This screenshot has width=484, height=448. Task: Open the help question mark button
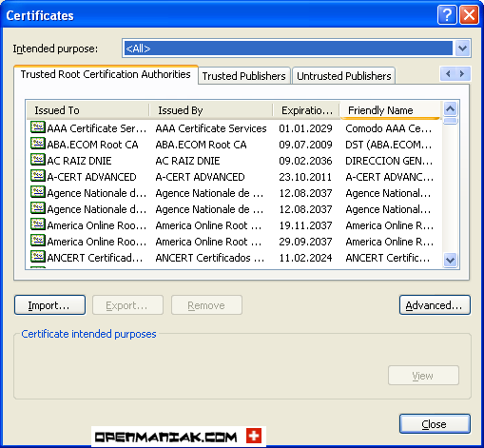click(447, 14)
